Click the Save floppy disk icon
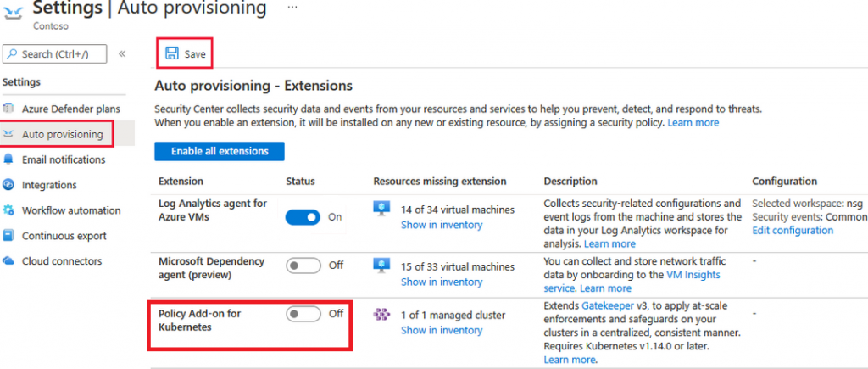This screenshot has width=868, height=369. pos(171,54)
